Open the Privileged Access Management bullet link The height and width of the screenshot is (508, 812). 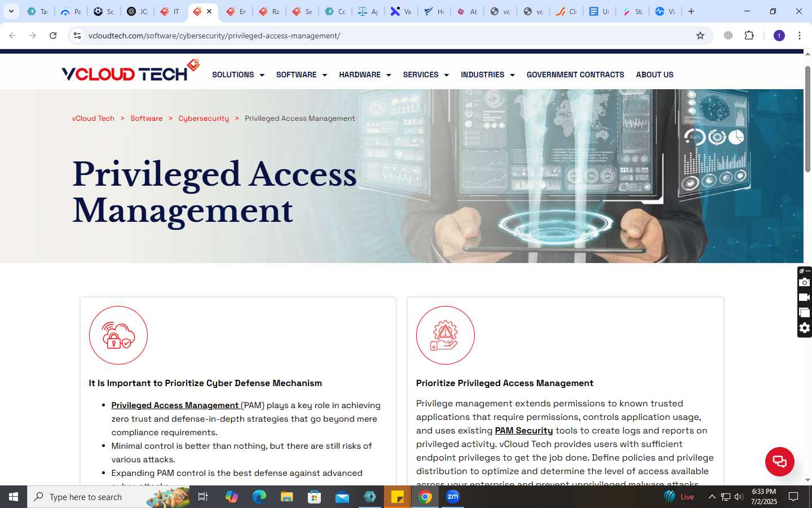(175, 405)
